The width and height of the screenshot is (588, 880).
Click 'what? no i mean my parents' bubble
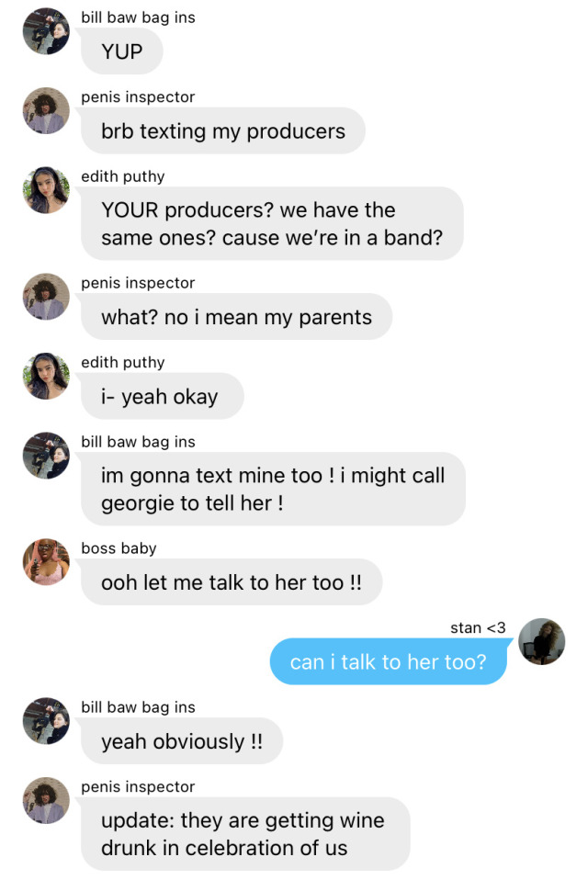click(236, 317)
